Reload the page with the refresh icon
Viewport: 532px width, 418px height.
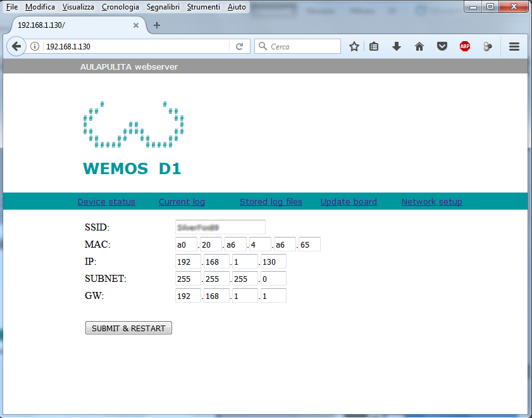pyautogui.click(x=240, y=46)
